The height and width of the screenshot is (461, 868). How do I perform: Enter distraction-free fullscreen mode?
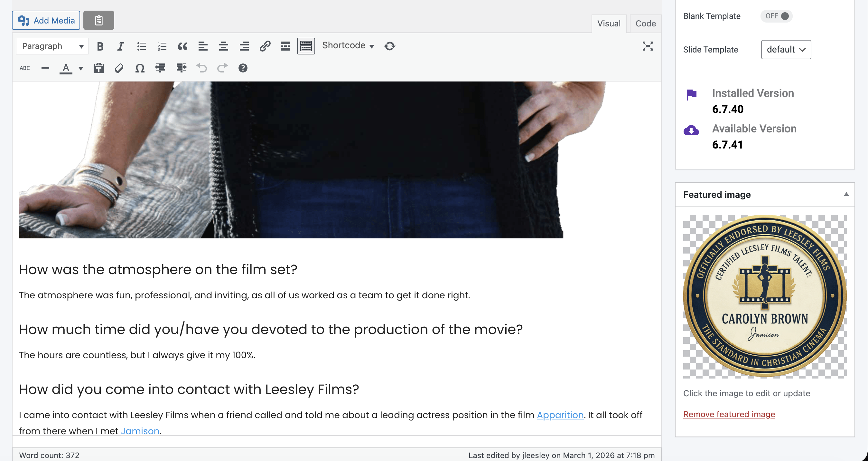pyautogui.click(x=647, y=46)
